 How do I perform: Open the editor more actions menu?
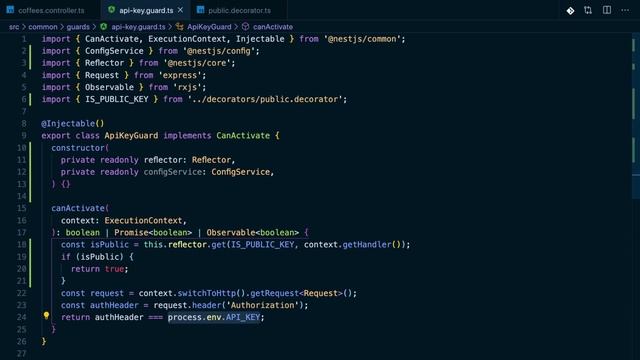625,10
